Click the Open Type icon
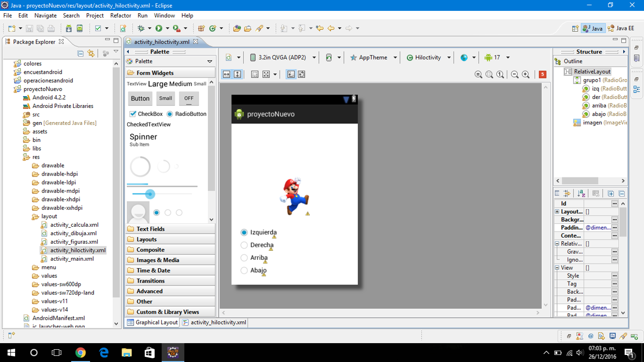This screenshot has height=362, width=644. click(237, 28)
